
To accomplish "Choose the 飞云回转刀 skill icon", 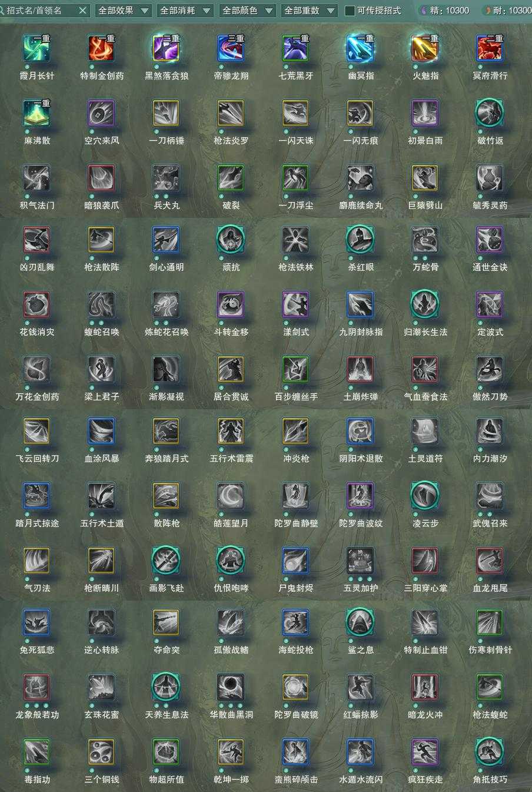I will (36, 431).
